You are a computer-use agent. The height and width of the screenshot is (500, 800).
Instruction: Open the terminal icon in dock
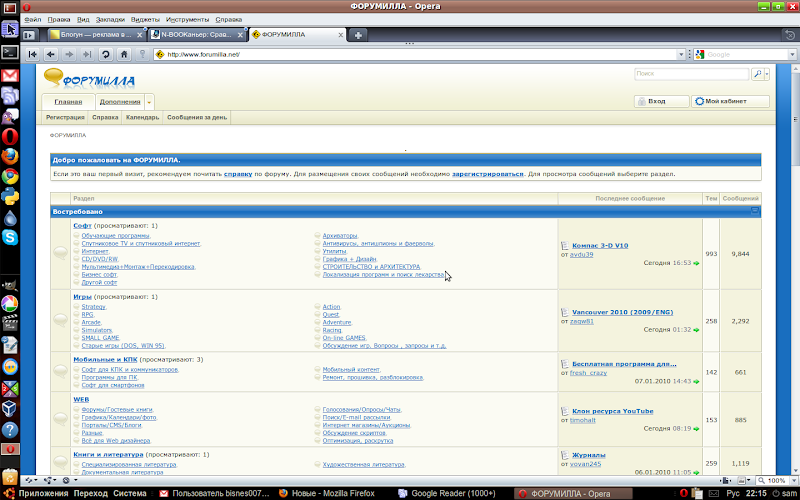pos(10,52)
